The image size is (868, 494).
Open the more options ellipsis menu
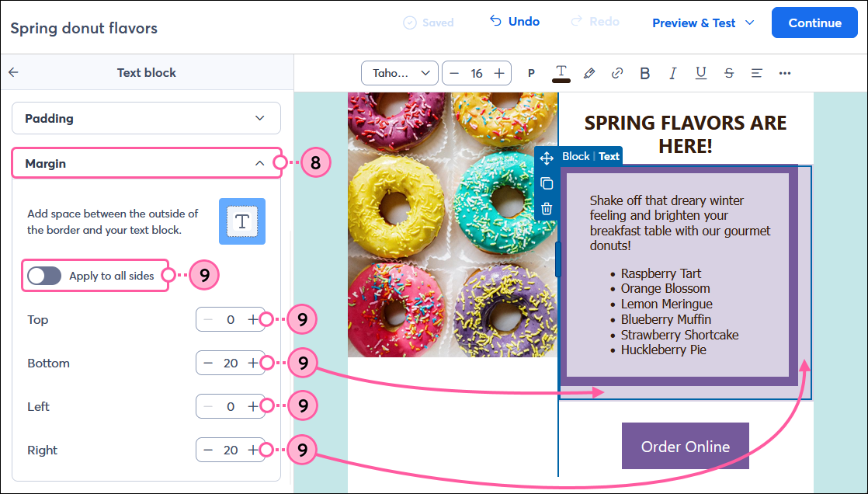[x=784, y=73]
